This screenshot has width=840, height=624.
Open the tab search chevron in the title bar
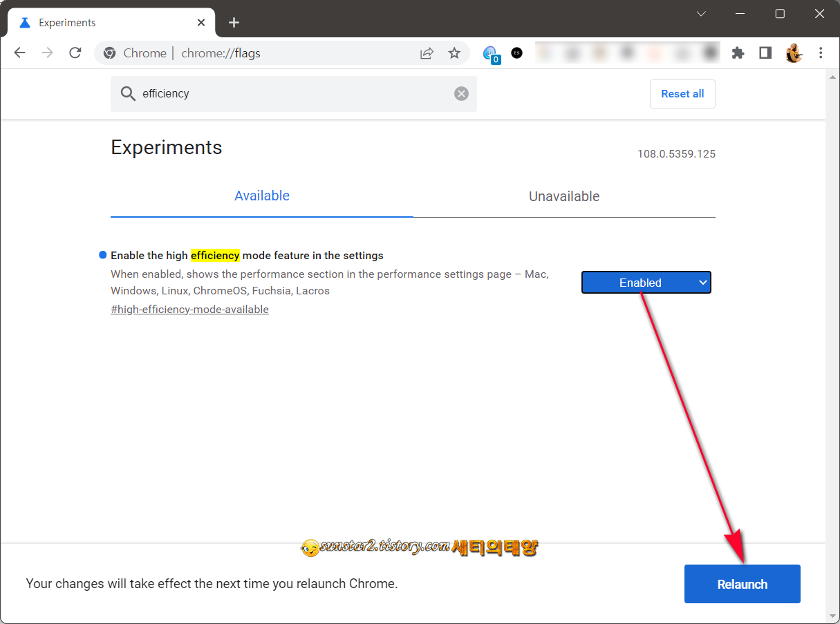701,14
